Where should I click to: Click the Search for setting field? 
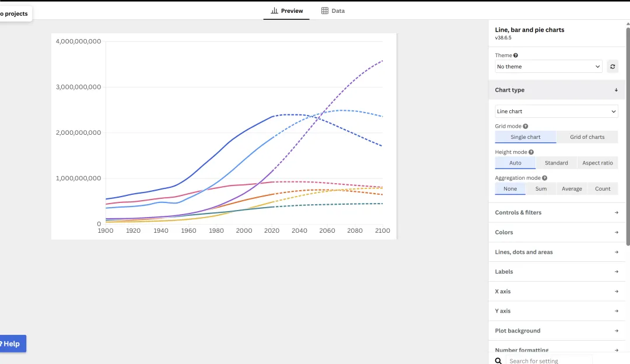tap(549, 361)
